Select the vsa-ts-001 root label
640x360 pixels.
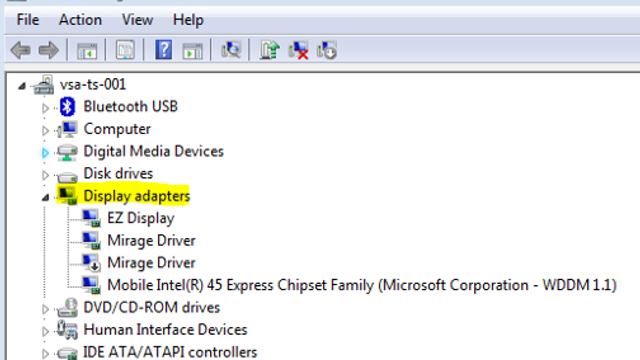click(x=93, y=84)
